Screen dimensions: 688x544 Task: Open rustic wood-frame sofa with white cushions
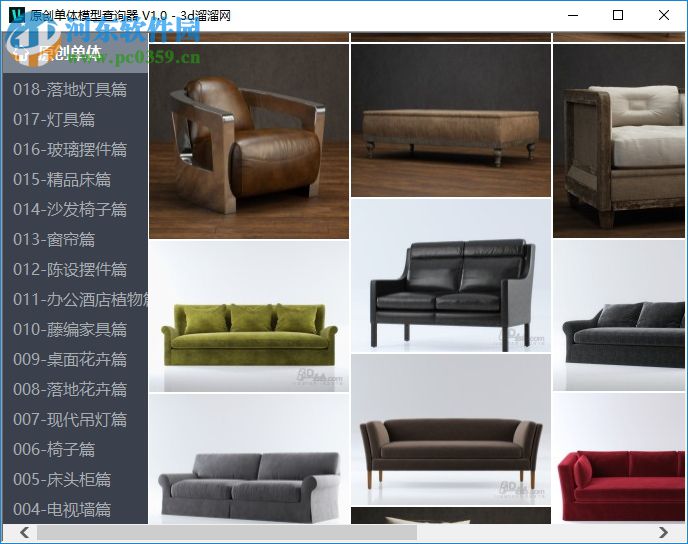619,141
